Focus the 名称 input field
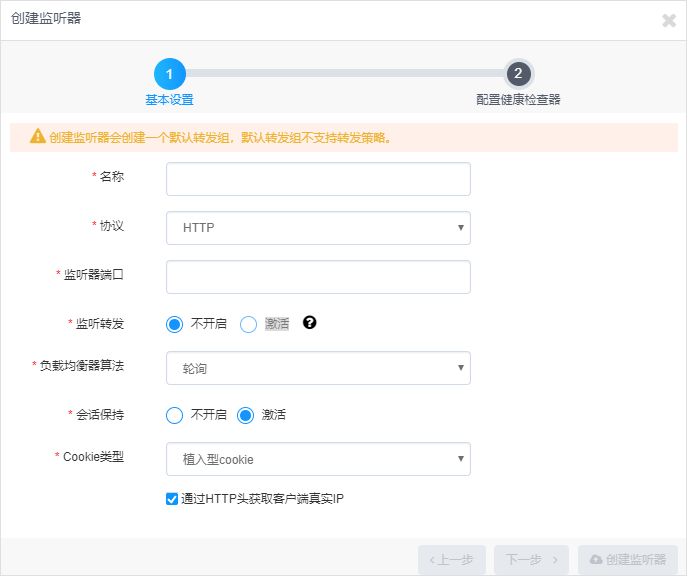 point(318,180)
